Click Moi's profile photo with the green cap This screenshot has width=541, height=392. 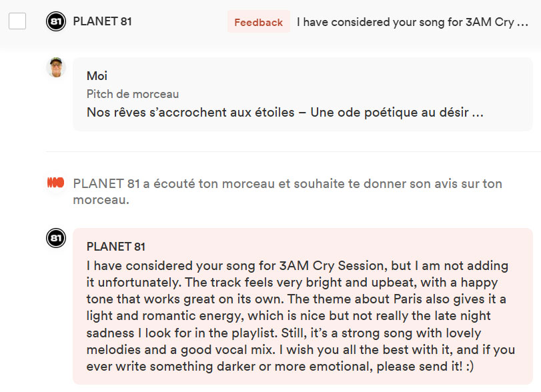55,67
